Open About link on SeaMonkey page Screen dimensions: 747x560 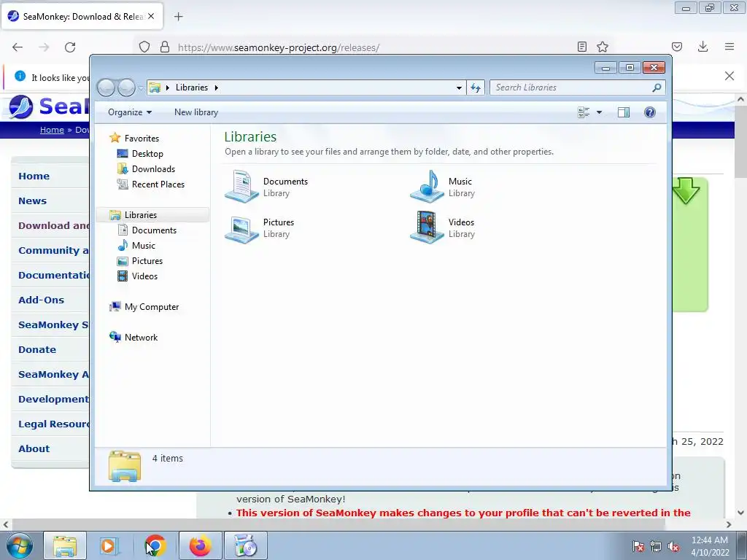(x=34, y=448)
